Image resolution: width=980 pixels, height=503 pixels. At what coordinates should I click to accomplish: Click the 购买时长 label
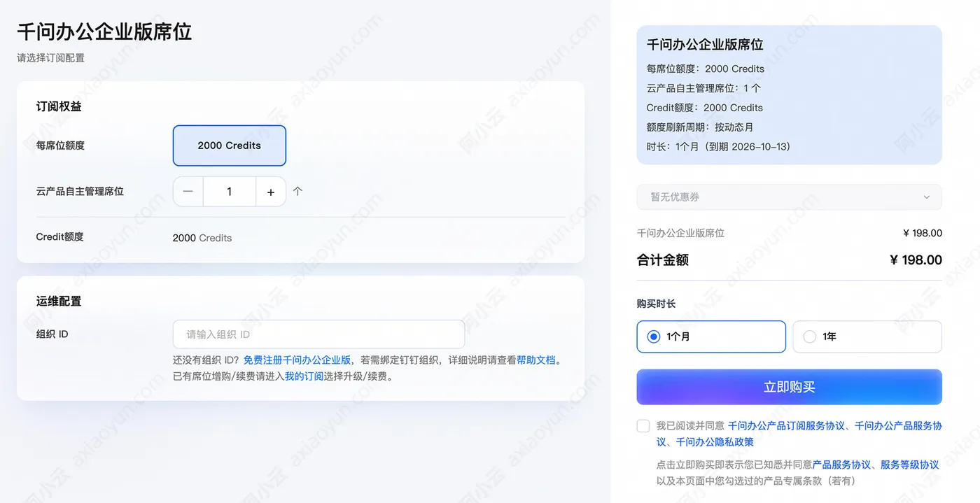656,304
